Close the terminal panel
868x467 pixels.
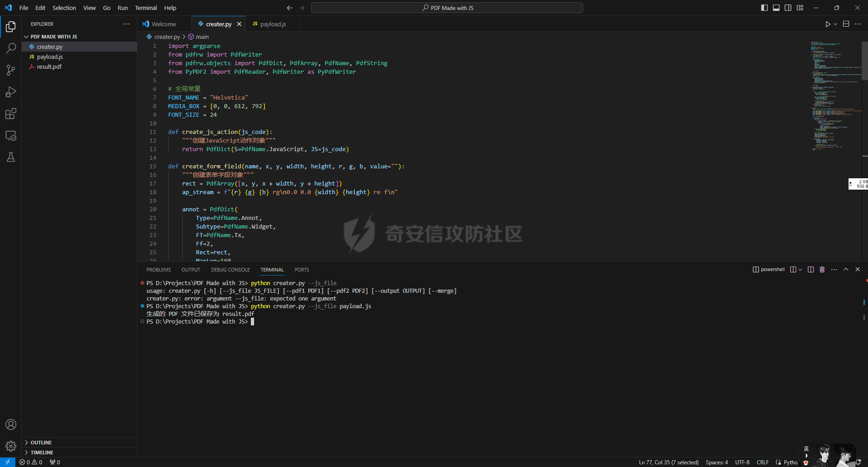coord(858,269)
